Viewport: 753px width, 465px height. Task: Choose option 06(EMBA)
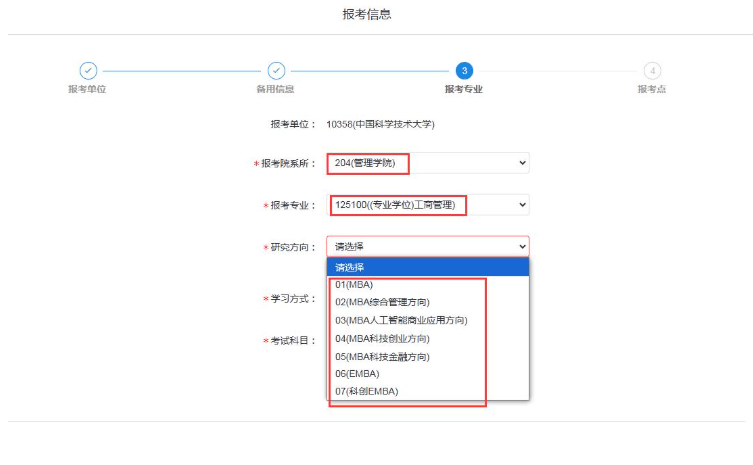tap(428, 374)
